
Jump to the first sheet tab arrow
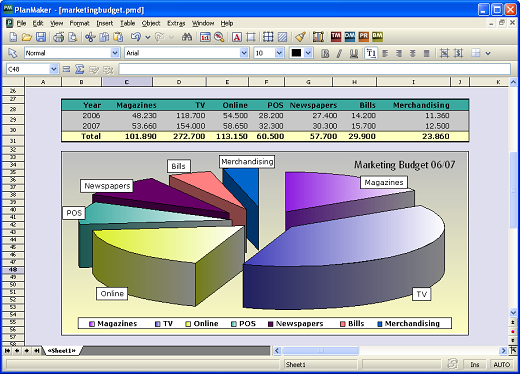(x=7, y=351)
